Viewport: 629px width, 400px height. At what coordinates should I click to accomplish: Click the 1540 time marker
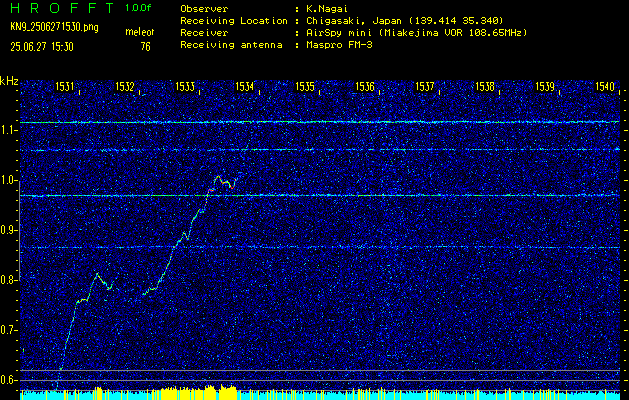(605, 86)
